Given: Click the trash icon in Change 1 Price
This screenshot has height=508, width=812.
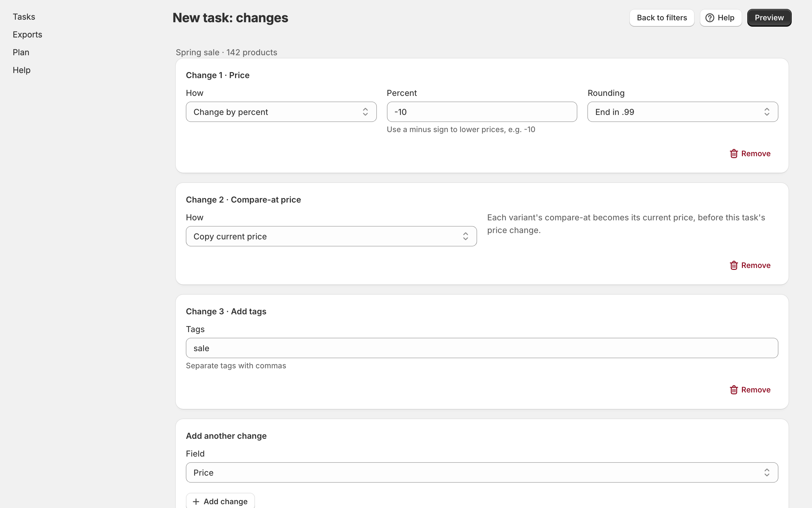Looking at the screenshot, I should [x=734, y=154].
